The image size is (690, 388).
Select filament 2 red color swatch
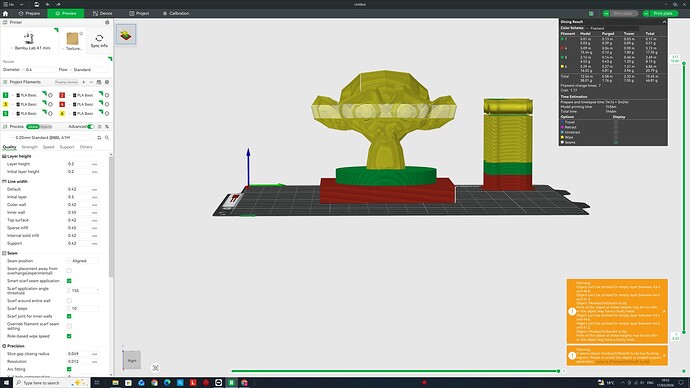pyautogui.click(x=62, y=95)
